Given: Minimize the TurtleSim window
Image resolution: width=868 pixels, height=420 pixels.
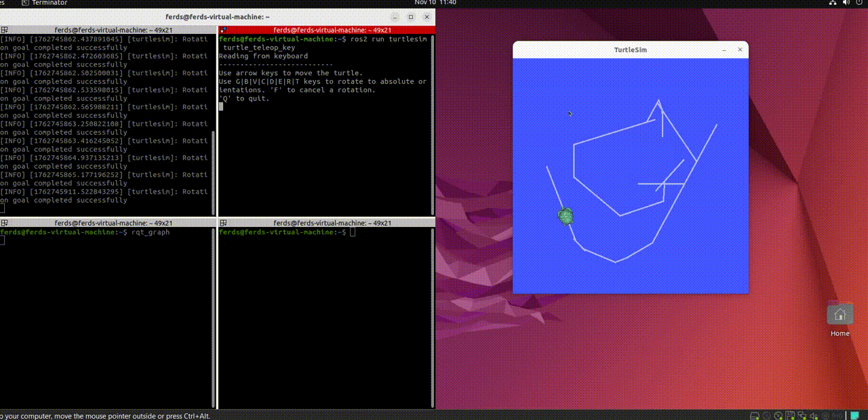Looking at the screenshot, I should coord(724,49).
